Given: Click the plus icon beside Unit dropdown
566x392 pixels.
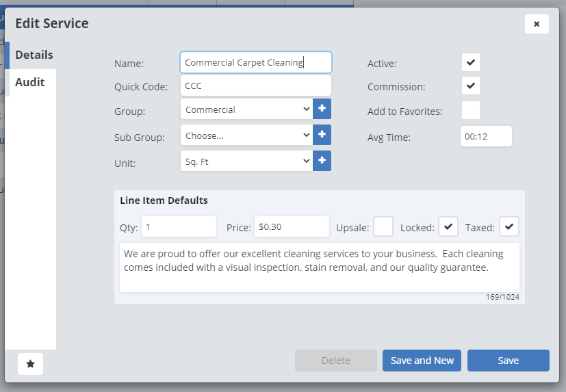Looking at the screenshot, I should coord(322,161).
